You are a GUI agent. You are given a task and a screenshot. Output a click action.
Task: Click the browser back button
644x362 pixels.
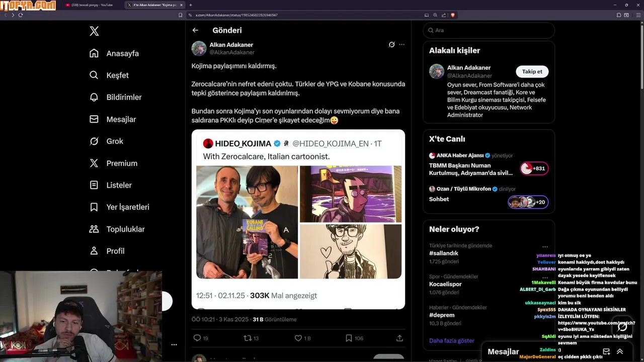[6, 15]
